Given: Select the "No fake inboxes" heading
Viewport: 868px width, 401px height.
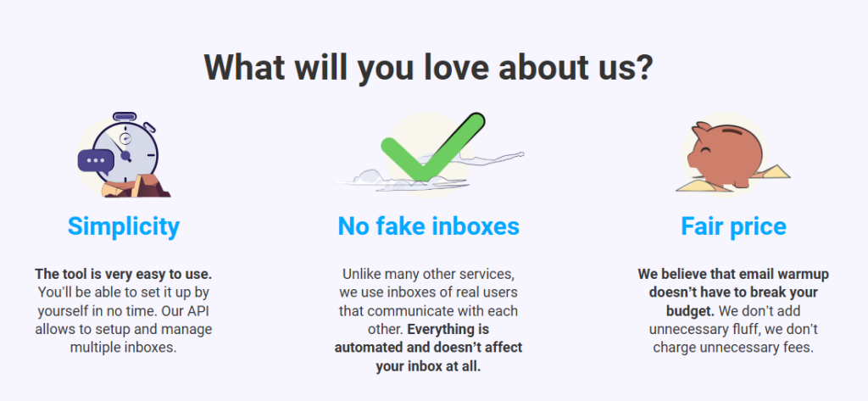Looking at the screenshot, I should coord(428,226).
